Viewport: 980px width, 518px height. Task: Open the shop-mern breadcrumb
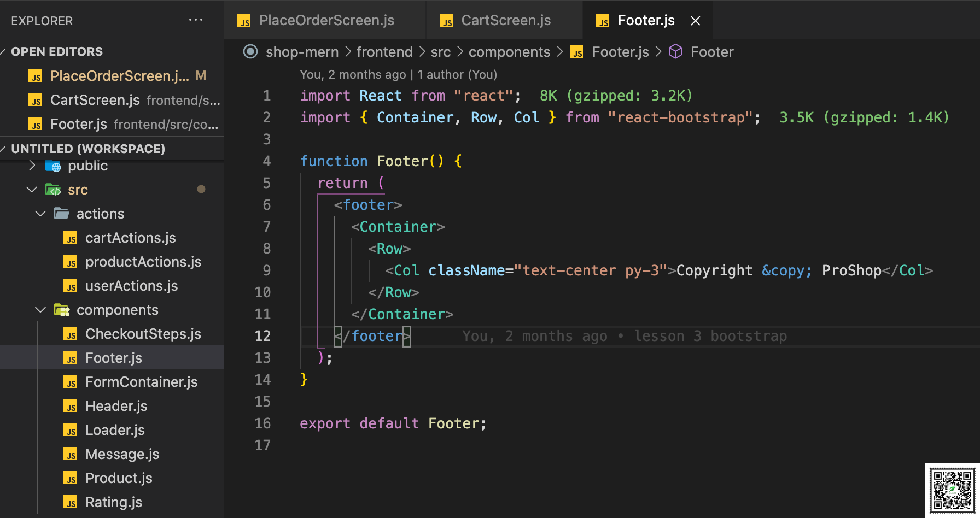click(302, 52)
